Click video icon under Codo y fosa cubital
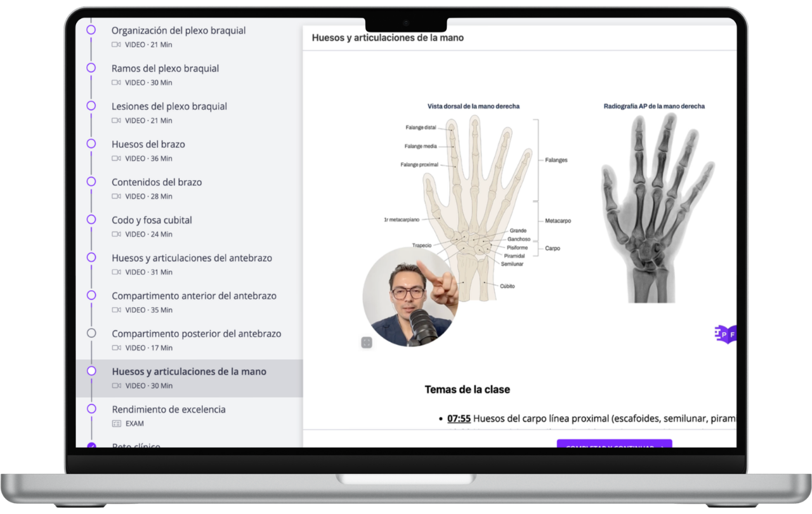 point(116,234)
